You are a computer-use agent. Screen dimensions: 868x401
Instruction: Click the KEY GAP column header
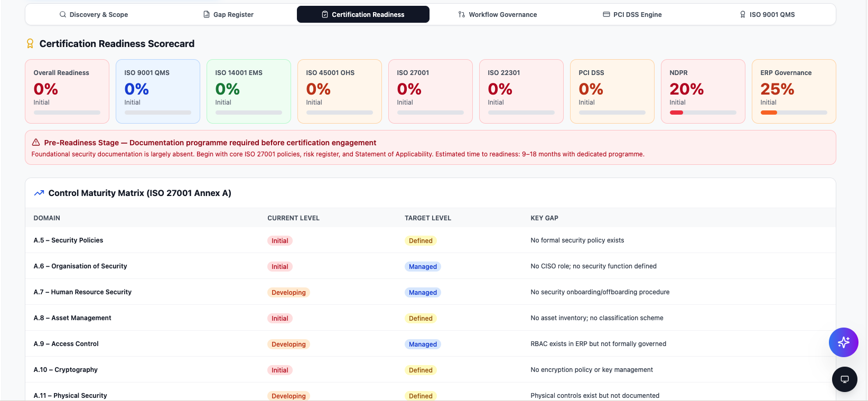[544, 218]
